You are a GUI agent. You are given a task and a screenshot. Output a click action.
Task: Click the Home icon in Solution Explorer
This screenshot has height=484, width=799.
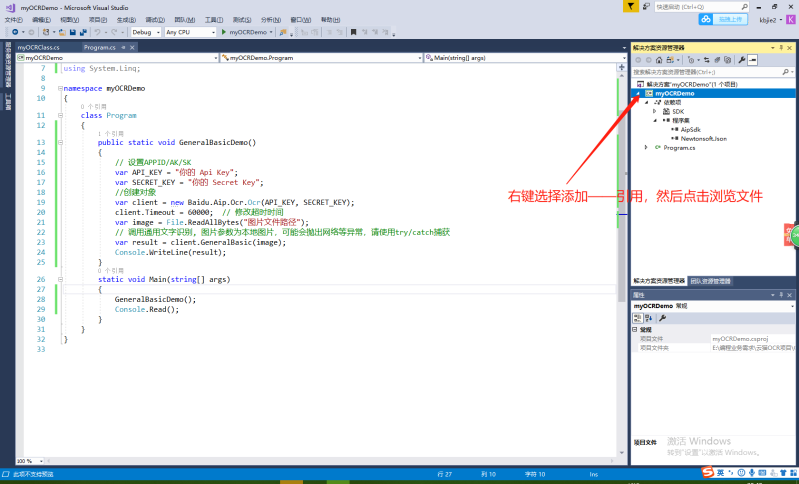pyautogui.click(x=659, y=60)
